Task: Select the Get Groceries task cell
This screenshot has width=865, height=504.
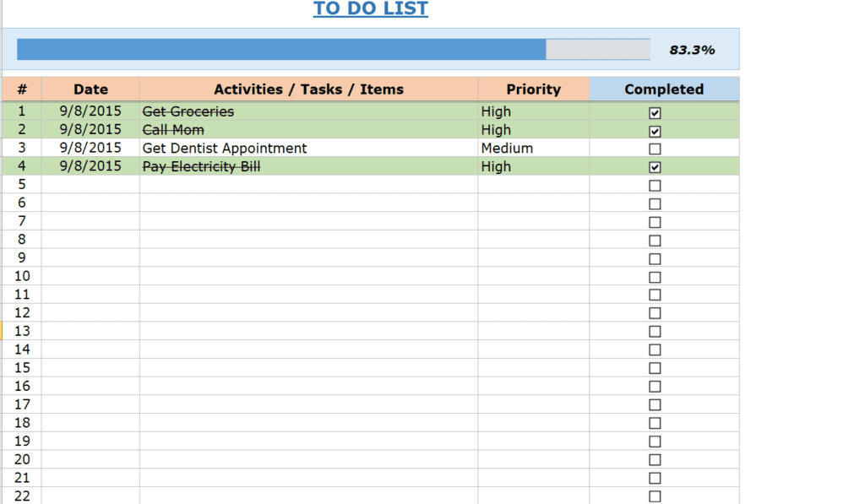Action: [x=308, y=111]
